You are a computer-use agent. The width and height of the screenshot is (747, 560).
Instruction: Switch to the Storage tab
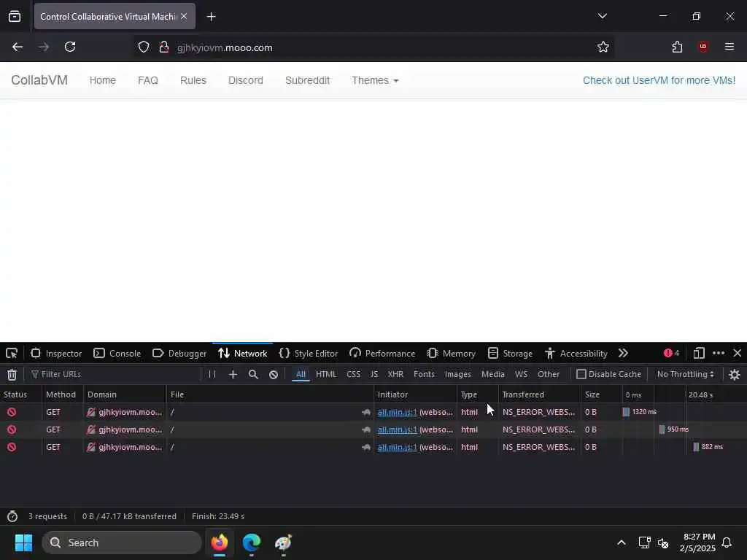(x=510, y=354)
